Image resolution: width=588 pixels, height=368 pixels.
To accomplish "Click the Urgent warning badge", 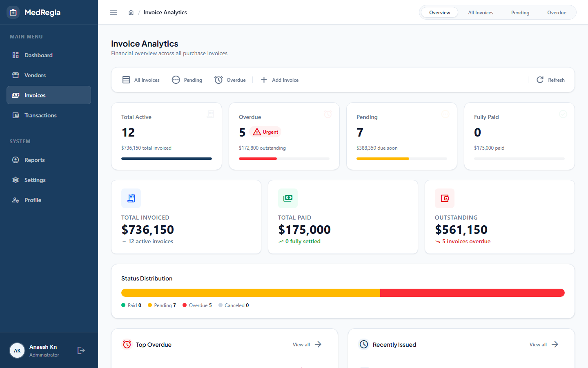I will tap(265, 132).
